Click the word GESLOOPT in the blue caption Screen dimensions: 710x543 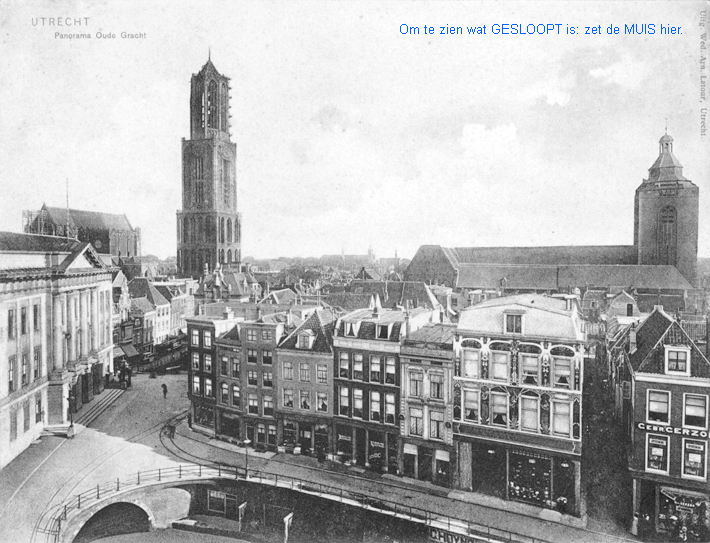click(526, 29)
